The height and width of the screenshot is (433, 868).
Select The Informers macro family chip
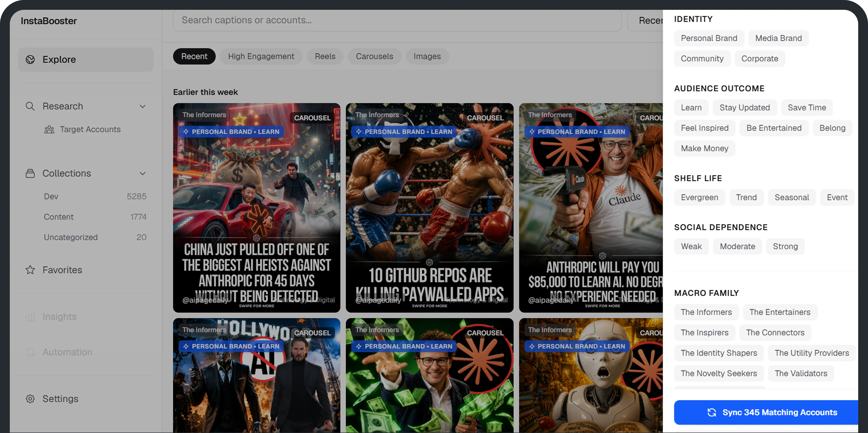pos(706,312)
